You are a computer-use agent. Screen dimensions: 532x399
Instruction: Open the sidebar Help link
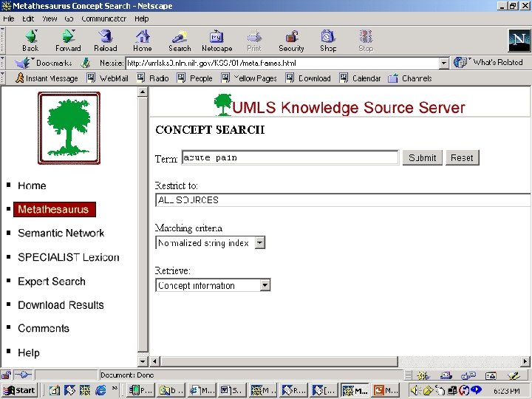(29, 353)
